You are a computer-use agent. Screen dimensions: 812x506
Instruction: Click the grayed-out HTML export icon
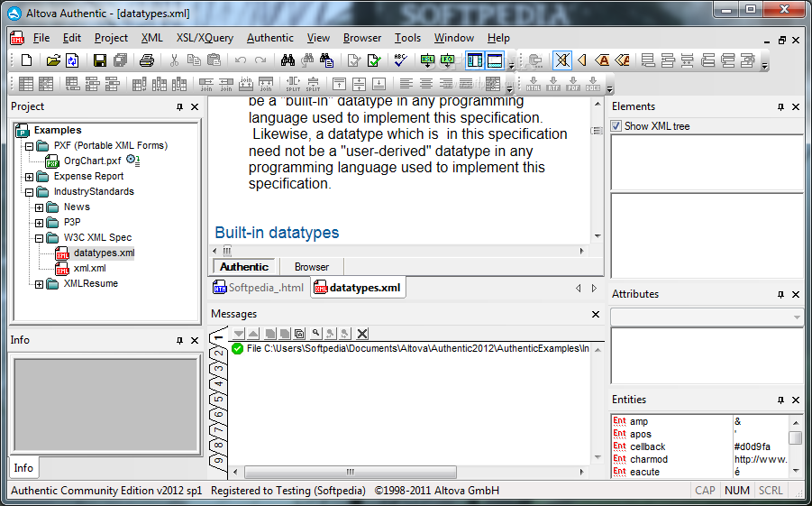click(x=534, y=84)
